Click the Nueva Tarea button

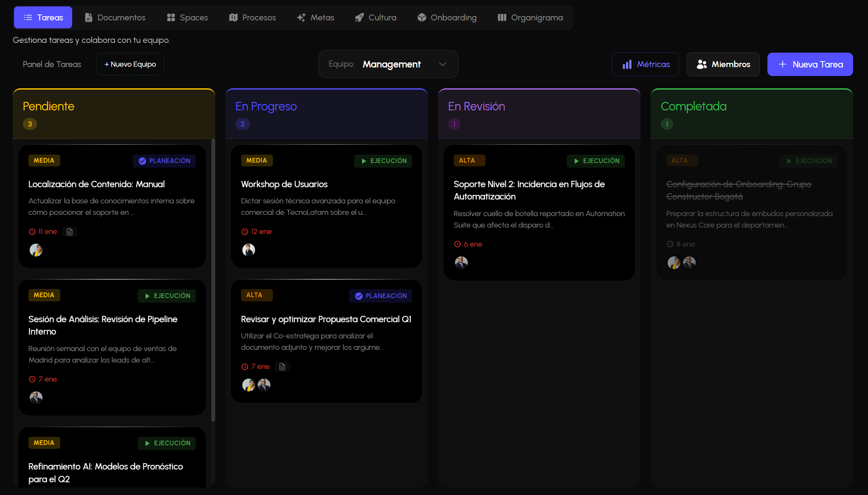tap(810, 65)
